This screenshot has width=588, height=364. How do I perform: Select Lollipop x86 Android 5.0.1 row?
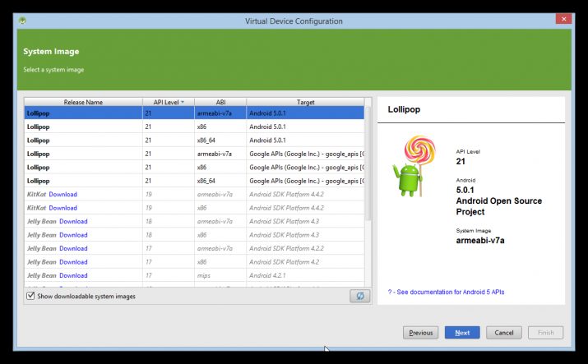194,127
